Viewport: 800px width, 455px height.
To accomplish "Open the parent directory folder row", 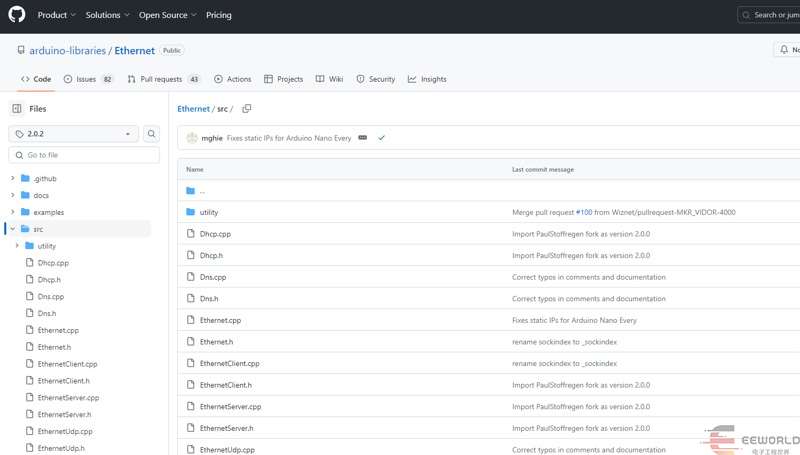I will 201,190.
